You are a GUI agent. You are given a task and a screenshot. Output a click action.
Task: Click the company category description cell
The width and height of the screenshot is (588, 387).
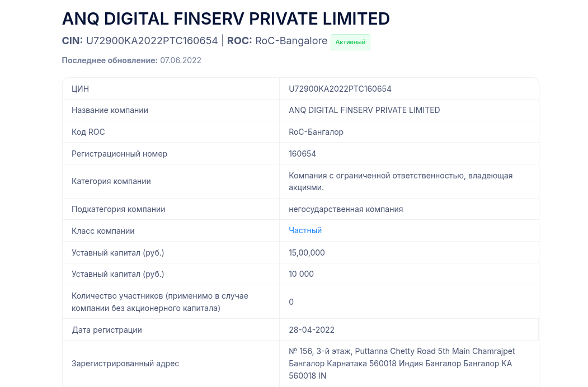pos(401,181)
